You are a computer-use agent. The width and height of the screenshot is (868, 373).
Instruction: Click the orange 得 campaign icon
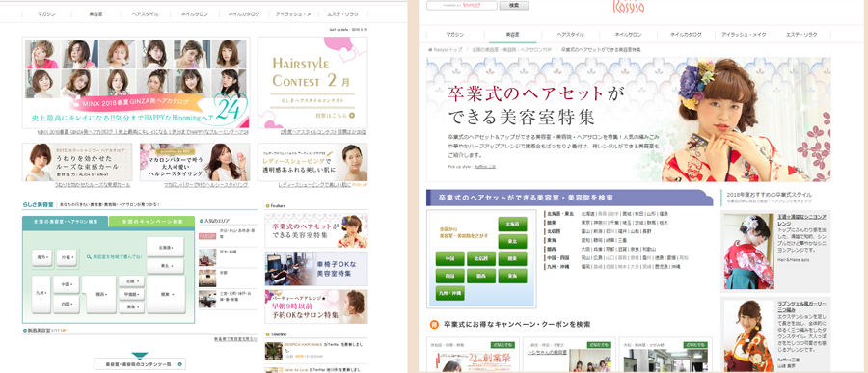coord(434,324)
